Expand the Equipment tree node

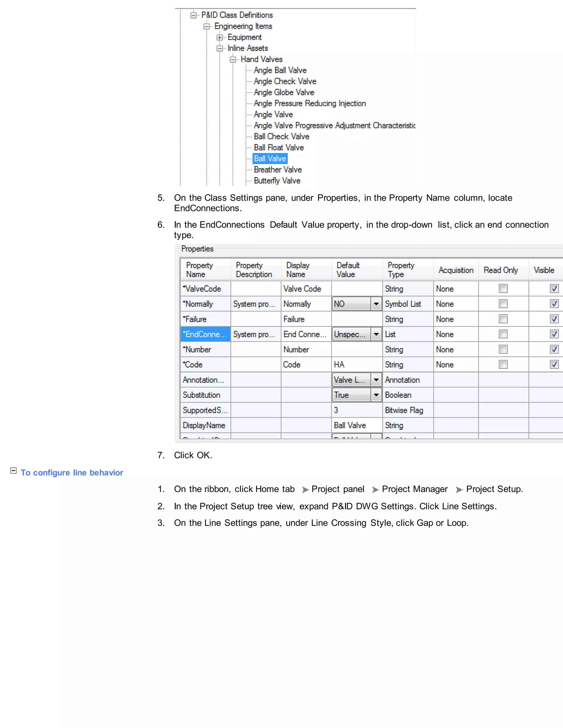(x=219, y=37)
